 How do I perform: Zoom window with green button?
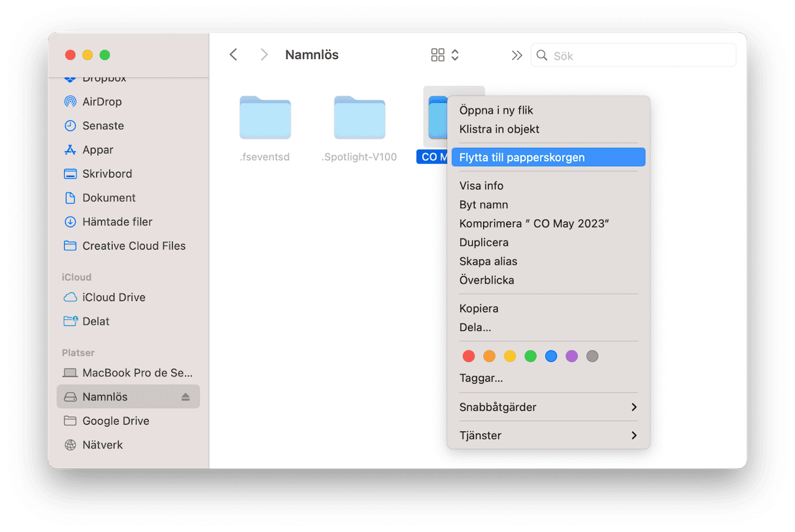105,56
